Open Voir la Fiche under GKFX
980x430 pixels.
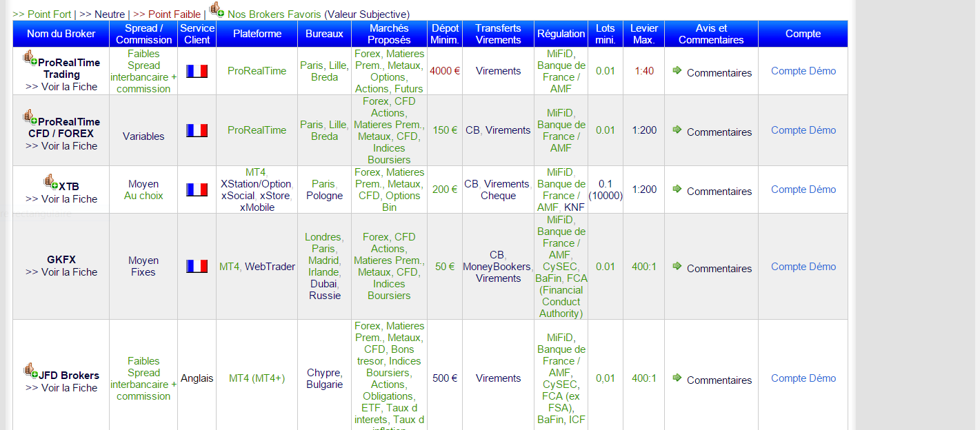tap(61, 272)
